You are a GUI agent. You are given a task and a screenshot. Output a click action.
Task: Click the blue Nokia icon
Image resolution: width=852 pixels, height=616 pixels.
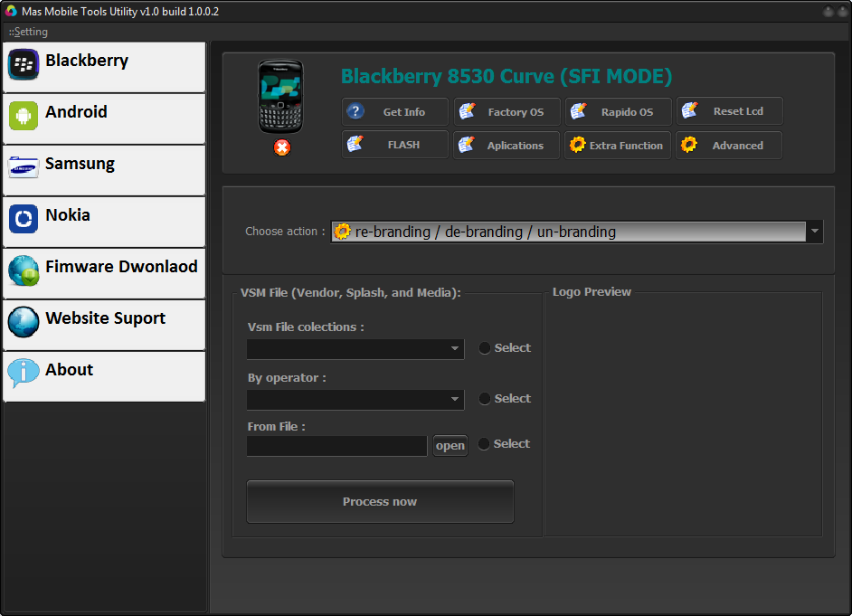click(x=24, y=219)
